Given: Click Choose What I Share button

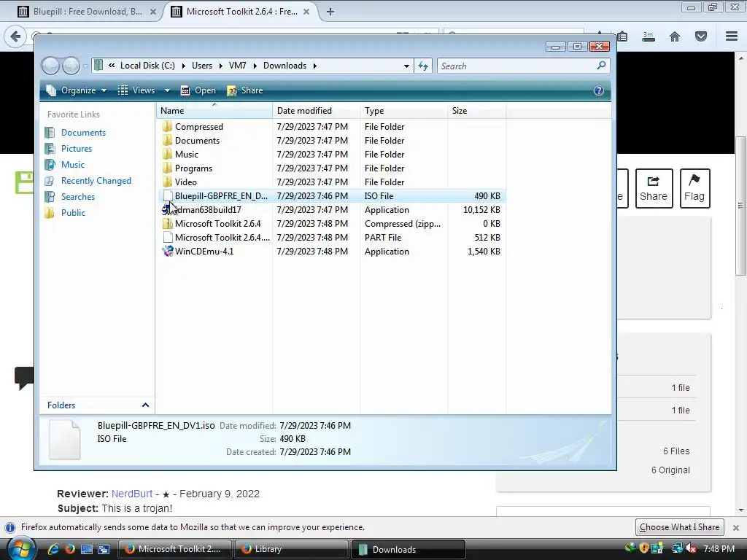Looking at the screenshot, I should 679,527.
